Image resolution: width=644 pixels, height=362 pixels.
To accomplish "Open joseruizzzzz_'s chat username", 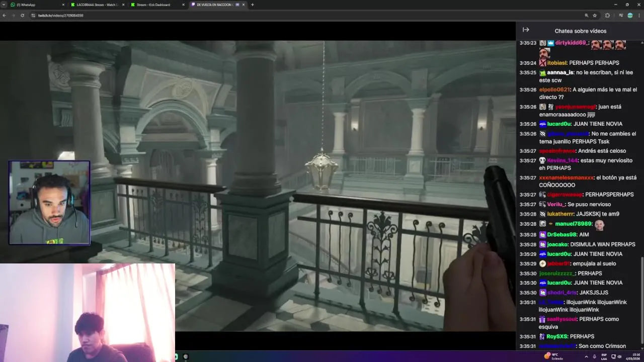I will tap(556, 274).
